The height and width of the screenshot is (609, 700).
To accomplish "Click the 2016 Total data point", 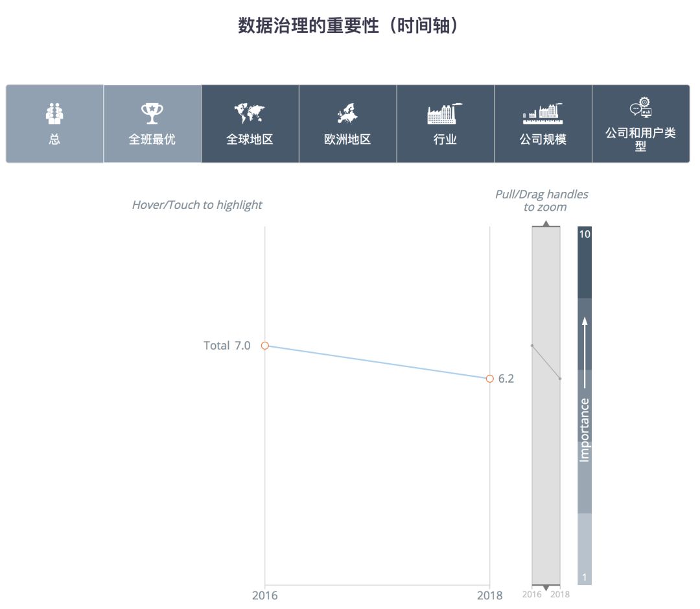I will point(264,346).
